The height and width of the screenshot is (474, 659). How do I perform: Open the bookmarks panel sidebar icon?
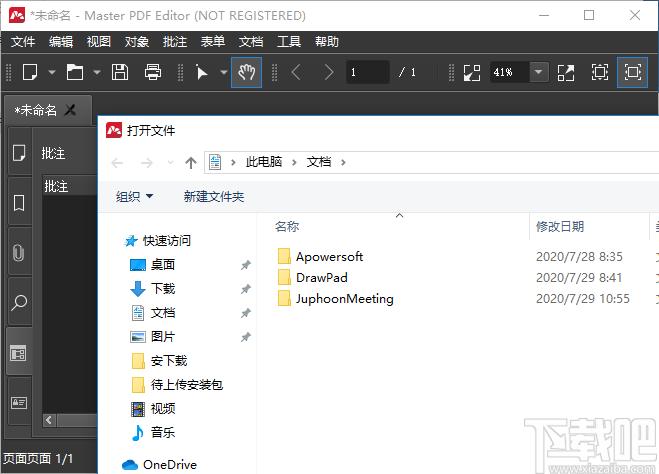19,203
